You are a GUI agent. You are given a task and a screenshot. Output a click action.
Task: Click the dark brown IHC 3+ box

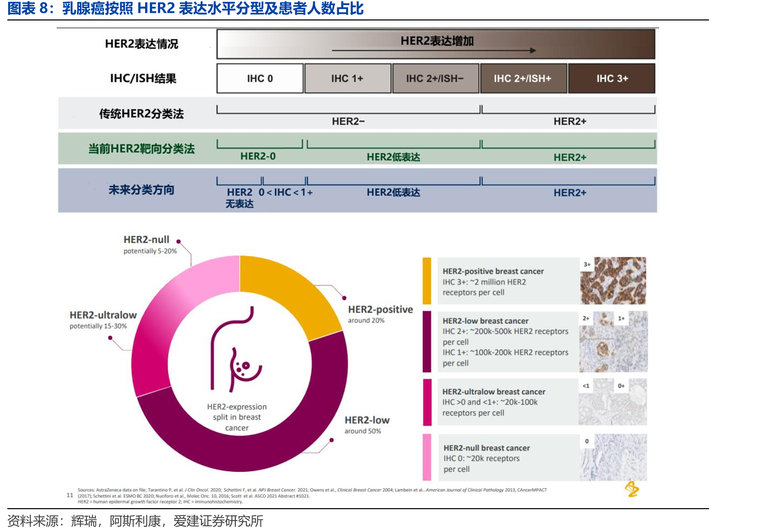tap(612, 78)
